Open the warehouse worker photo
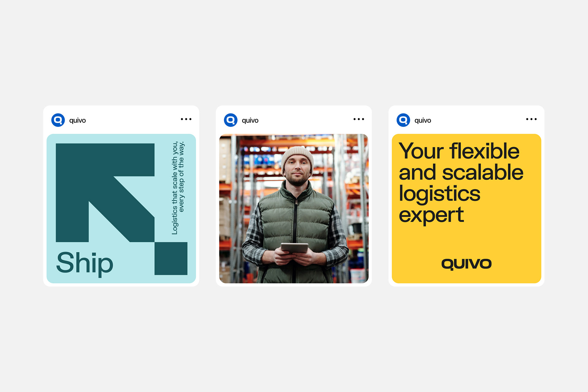The width and height of the screenshot is (588, 392). (294, 209)
